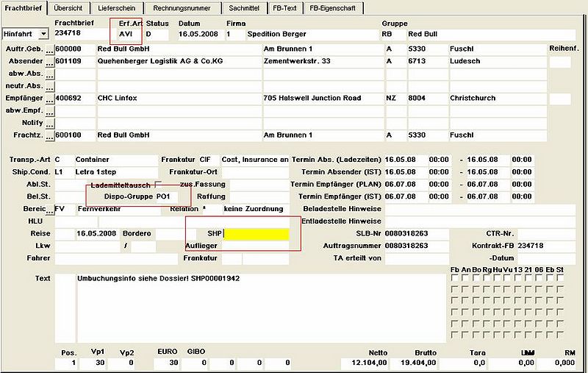Viewport: 588px width, 373px height.
Task: Click the Frankatur code field CIF
Action: pyautogui.click(x=209, y=160)
